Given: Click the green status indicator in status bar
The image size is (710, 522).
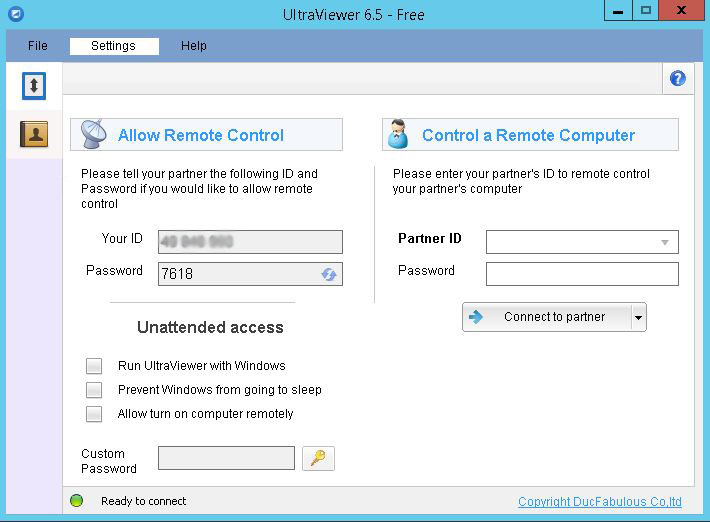Looking at the screenshot, I should point(77,500).
